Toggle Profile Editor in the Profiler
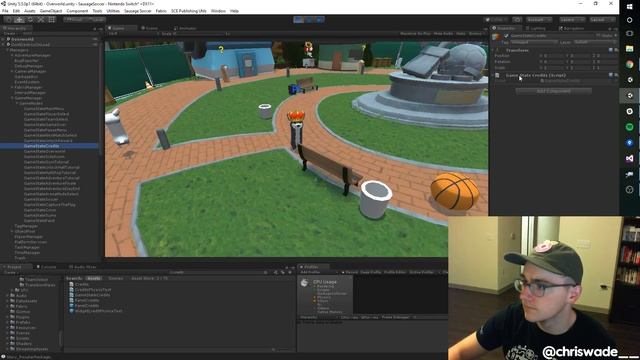Screen dimensions: 640x360 click(x=395, y=272)
